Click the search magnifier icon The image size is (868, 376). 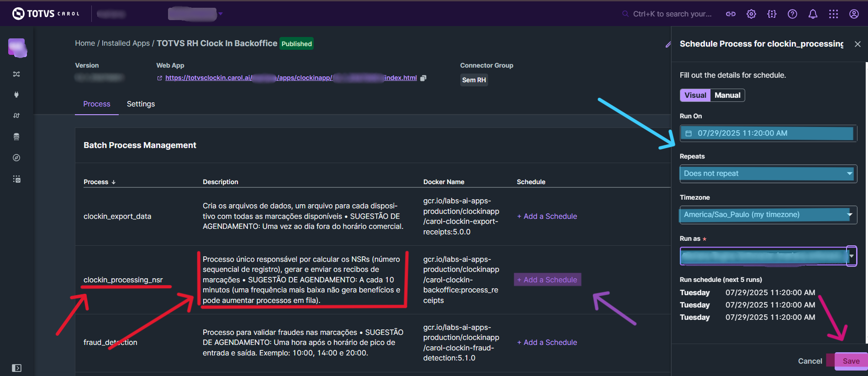click(x=625, y=14)
